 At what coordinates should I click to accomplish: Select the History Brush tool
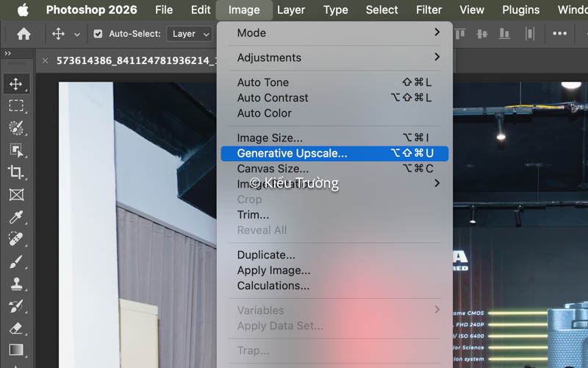(15, 306)
